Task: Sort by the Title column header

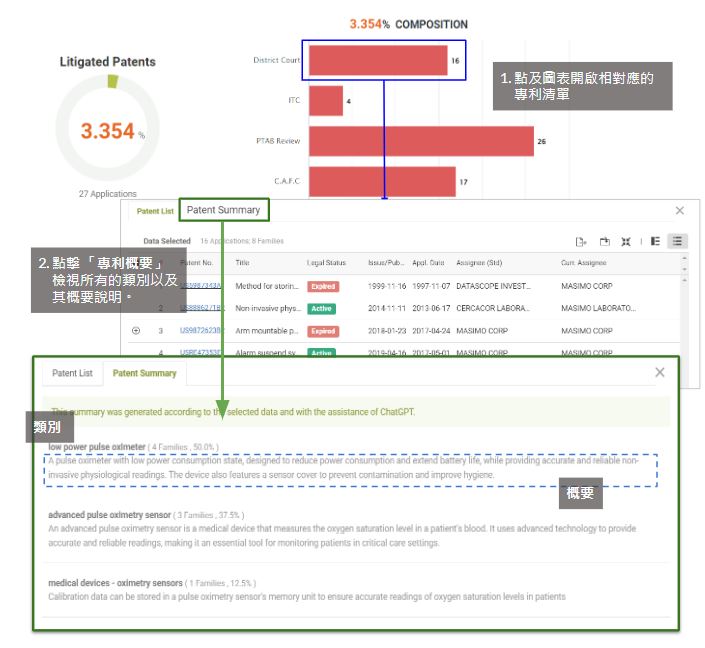Action: [x=242, y=263]
